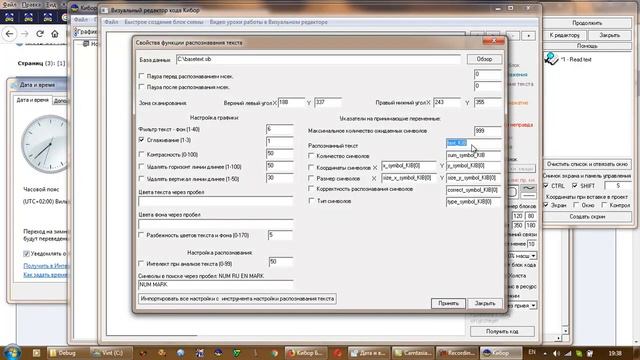Screen dimensions: 640x360
Task: Enable pause after recognition checkbox
Action: 141,87
